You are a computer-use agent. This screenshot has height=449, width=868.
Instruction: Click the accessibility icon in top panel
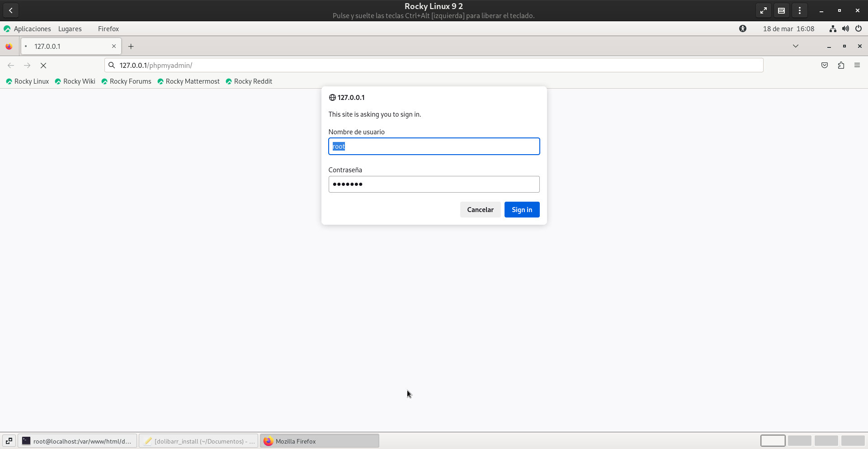[742, 29]
